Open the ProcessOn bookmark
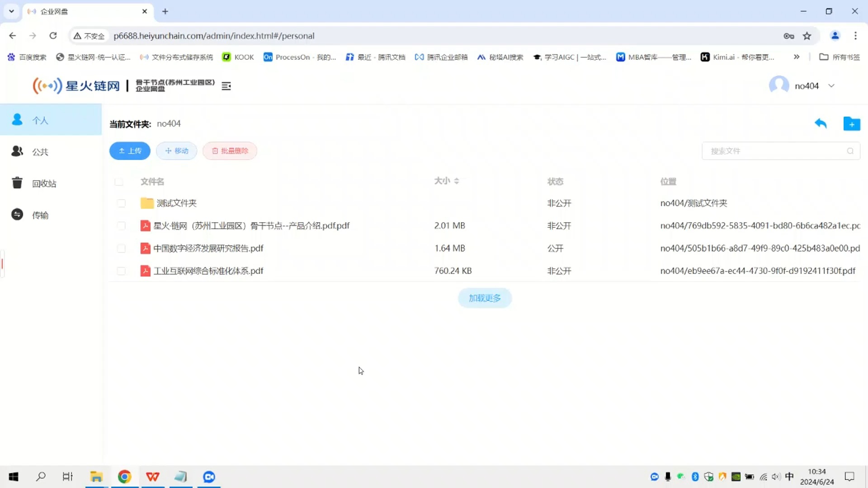Viewport: 868px width, 488px height. [300, 57]
